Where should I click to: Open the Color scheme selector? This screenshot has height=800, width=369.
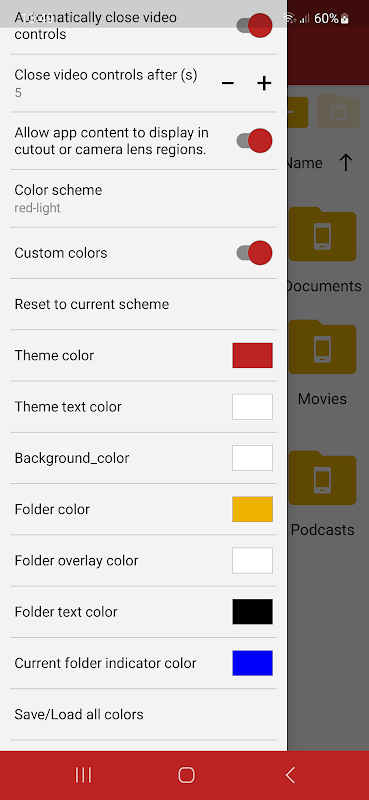coord(143,198)
